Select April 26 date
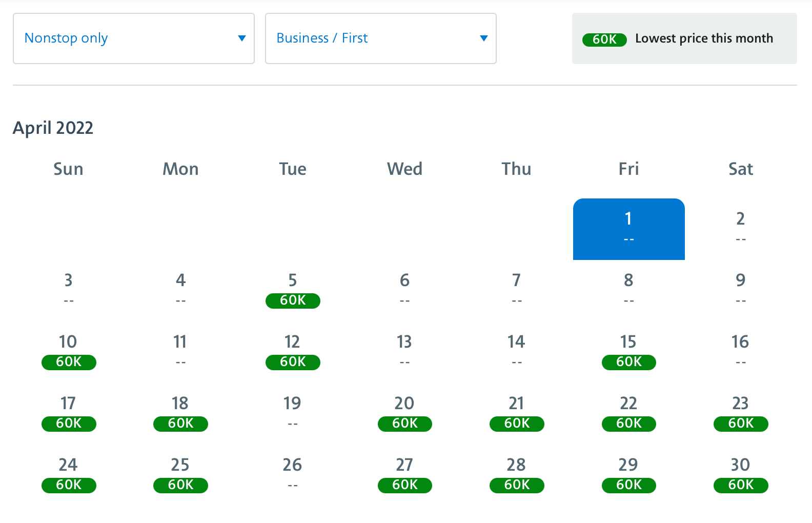This screenshot has height=523, width=812. point(293,475)
